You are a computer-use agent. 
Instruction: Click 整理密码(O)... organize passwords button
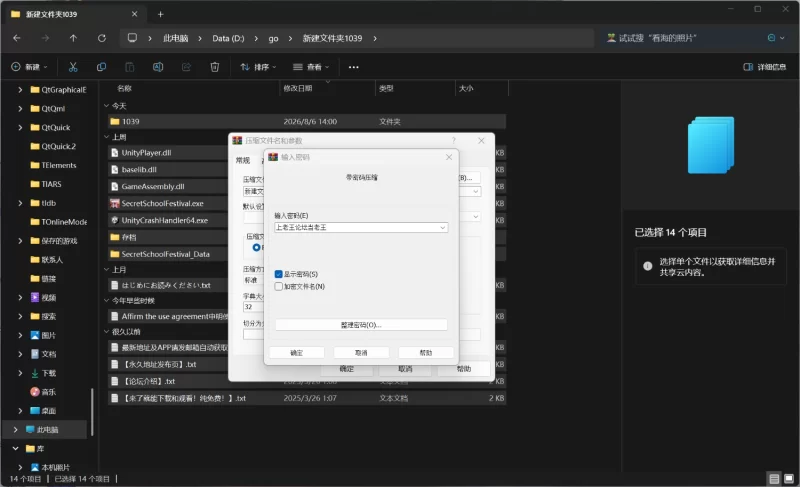coord(361,325)
